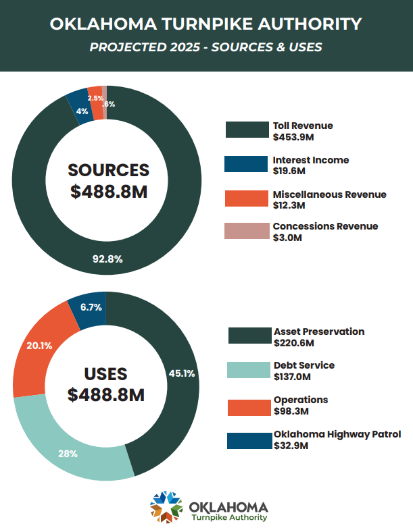The width and height of the screenshot is (413, 532).
Task: Click the Turnpike Authority green footer text
Action: point(229,518)
